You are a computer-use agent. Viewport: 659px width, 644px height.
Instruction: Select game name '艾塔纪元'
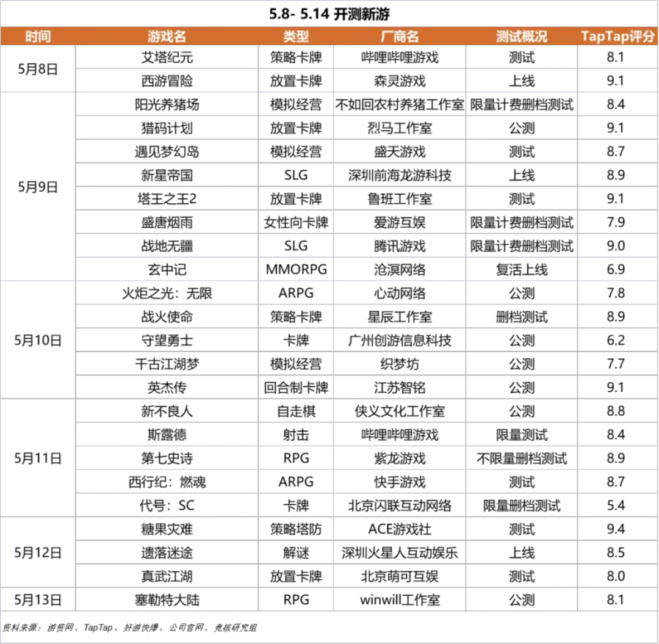point(167,57)
